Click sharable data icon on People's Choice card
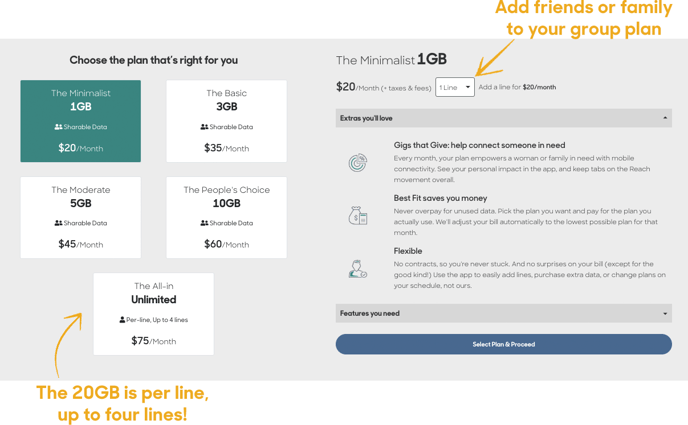This screenshot has width=688, height=425. pos(204,223)
